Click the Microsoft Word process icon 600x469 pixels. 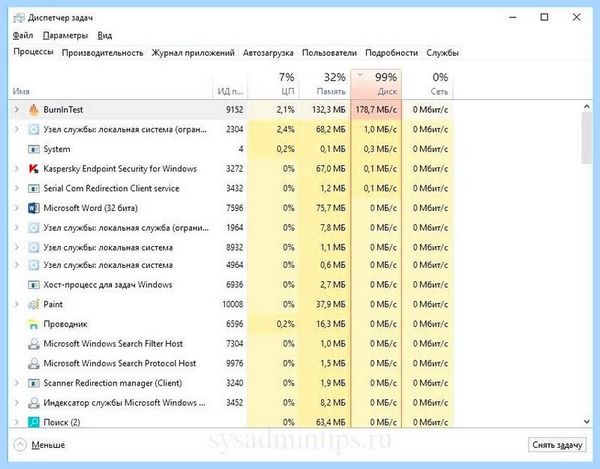34,208
